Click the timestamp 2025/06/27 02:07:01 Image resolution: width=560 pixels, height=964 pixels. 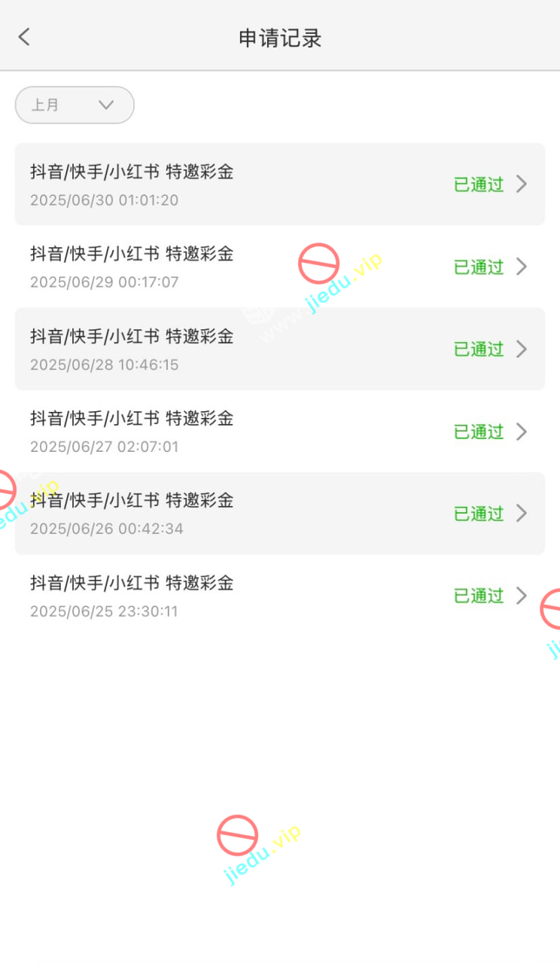[x=104, y=447]
